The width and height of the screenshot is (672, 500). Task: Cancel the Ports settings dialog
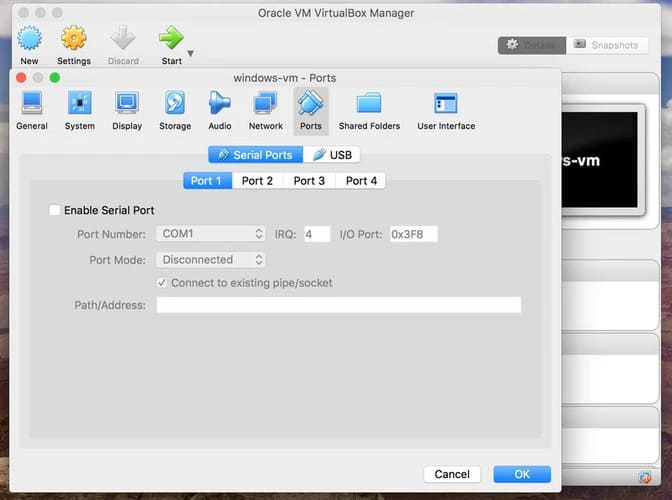click(x=452, y=474)
